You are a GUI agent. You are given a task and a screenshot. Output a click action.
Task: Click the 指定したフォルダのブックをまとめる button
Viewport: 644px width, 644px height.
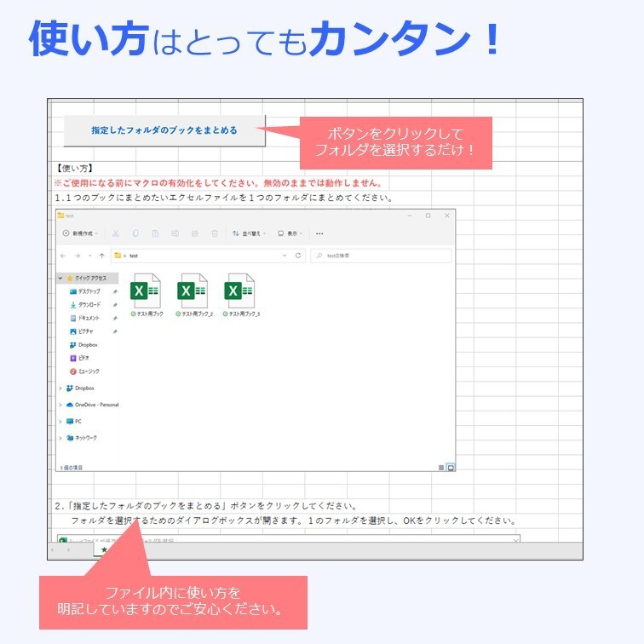tap(164, 130)
